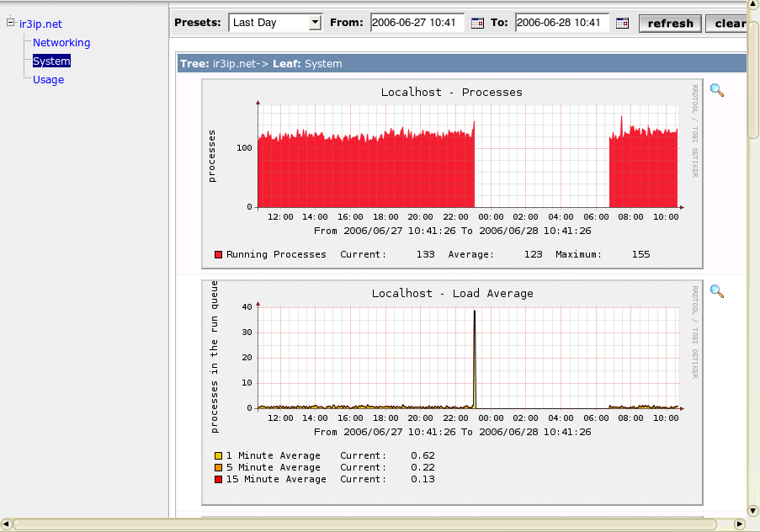
Task: Zoom the Processes graph with magnifier icon
Action: point(717,90)
